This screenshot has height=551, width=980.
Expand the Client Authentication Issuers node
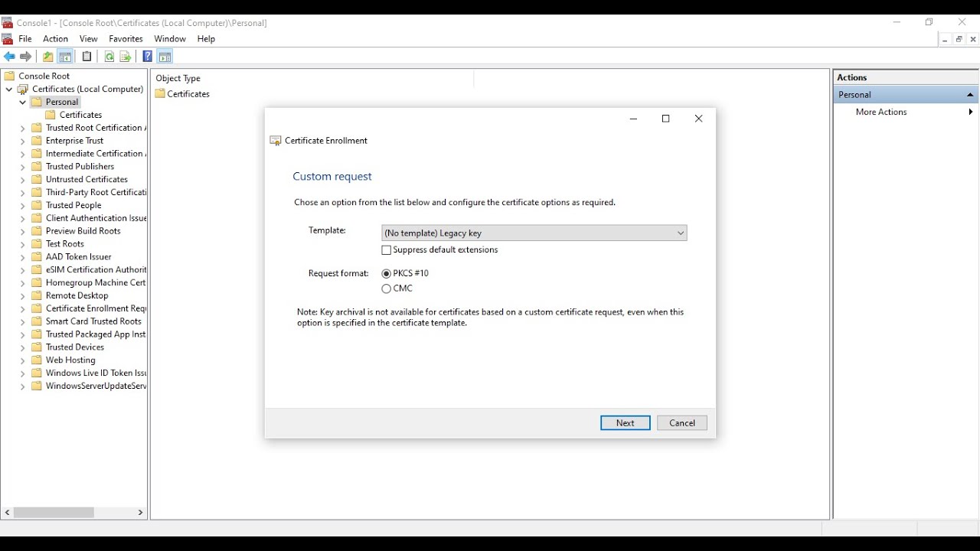pos(23,219)
